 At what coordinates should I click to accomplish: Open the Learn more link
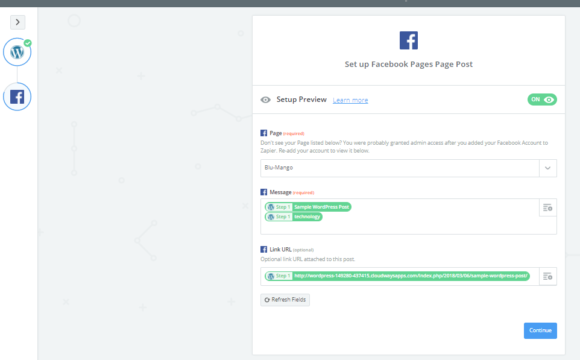[350, 100]
